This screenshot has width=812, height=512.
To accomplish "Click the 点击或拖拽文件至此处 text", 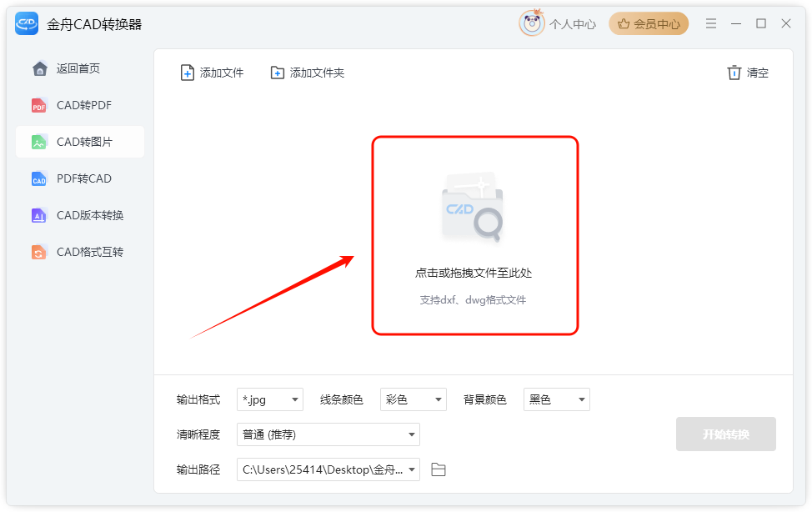I will click(474, 273).
